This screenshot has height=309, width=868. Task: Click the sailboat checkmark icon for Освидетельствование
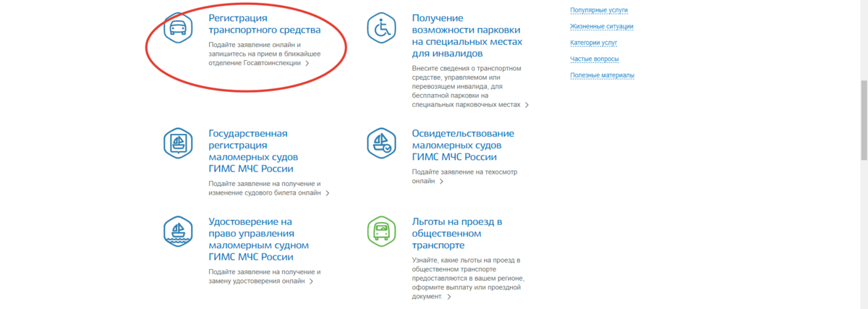coord(381,143)
